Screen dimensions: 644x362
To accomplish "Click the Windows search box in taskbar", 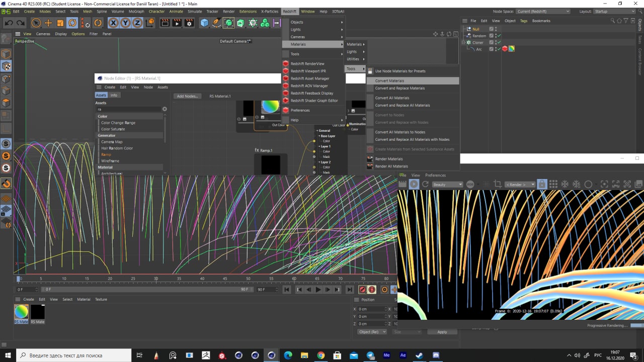I will (x=74, y=355).
